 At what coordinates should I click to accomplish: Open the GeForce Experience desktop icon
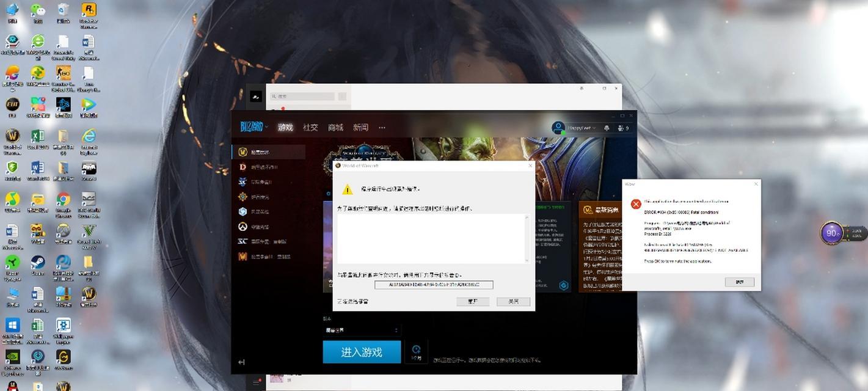12,362
